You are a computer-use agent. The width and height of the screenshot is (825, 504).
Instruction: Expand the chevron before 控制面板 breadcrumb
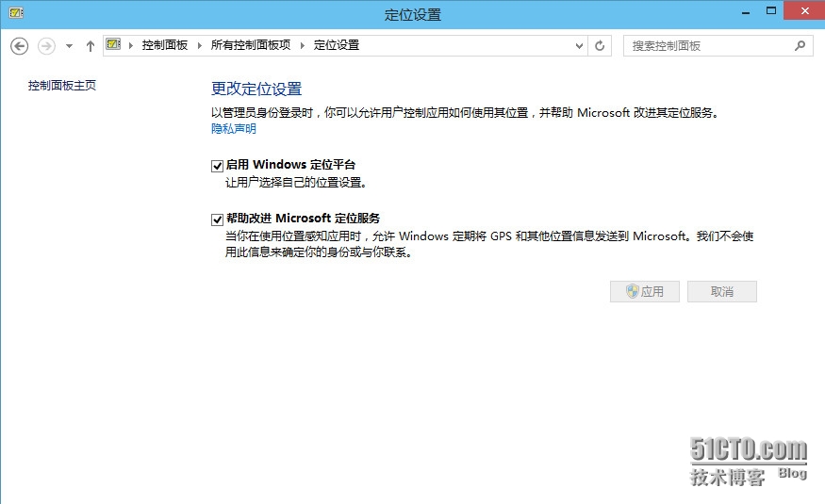(130, 46)
